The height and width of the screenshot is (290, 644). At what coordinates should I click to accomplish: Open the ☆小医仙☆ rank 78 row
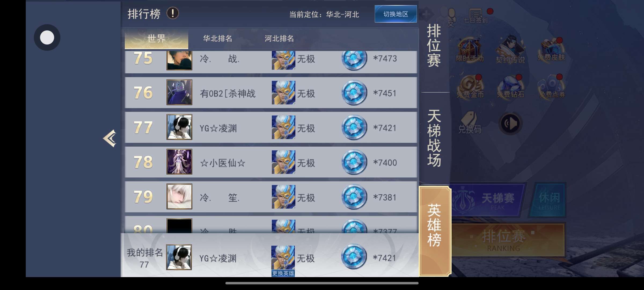coord(271,162)
